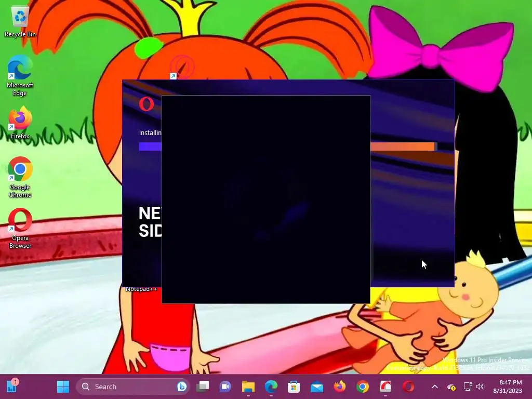Viewport: 532px width, 399px height.
Task: Open volume control in system tray
Action: [x=480, y=387]
